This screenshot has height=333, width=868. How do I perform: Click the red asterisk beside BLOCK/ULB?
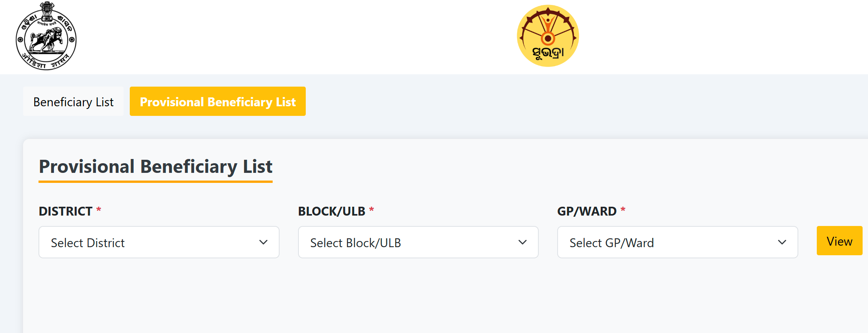tap(372, 210)
